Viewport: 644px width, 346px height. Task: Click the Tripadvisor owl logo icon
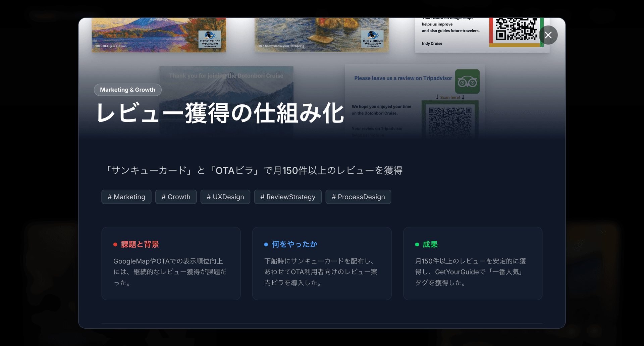(x=467, y=82)
